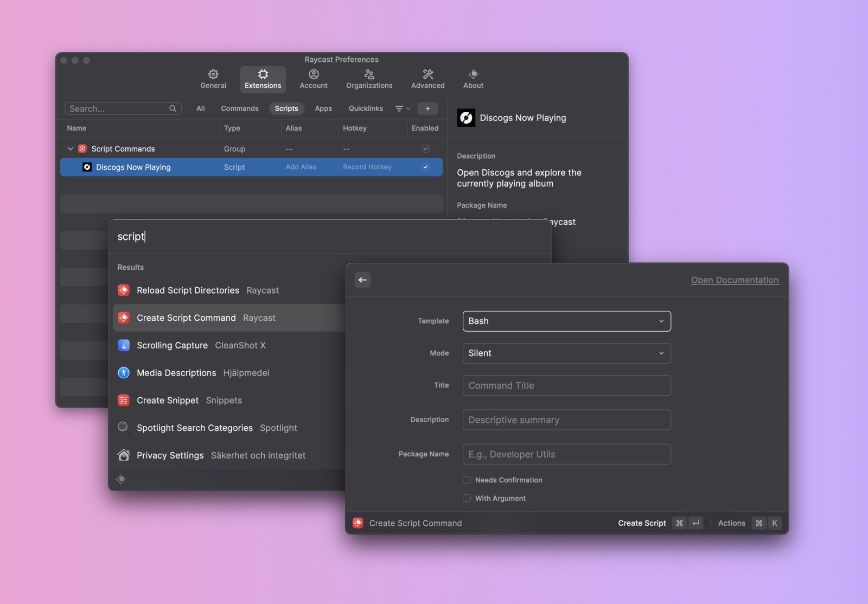Click the Media Descriptions accessibility icon

124,373
